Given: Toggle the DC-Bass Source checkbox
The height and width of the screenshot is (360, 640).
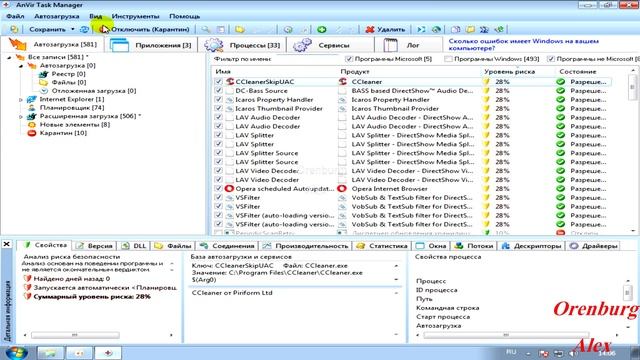Looking at the screenshot, I should (x=219, y=91).
